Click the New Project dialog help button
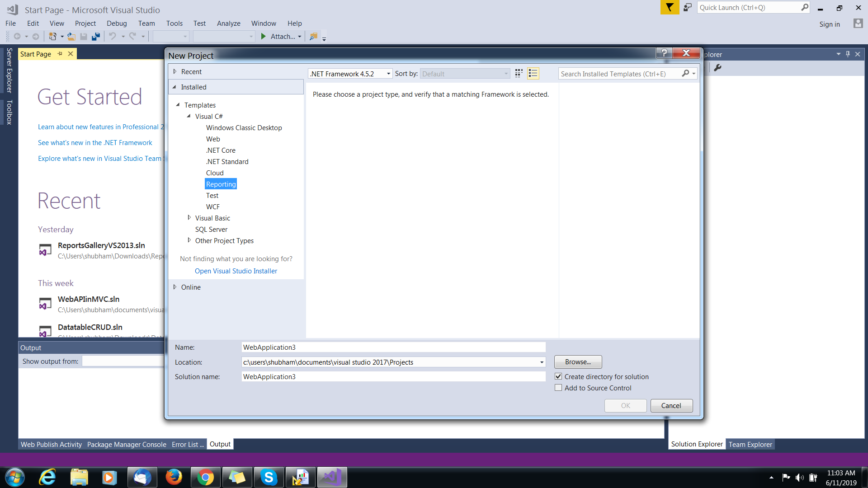This screenshot has width=868, height=488. point(664,53)
